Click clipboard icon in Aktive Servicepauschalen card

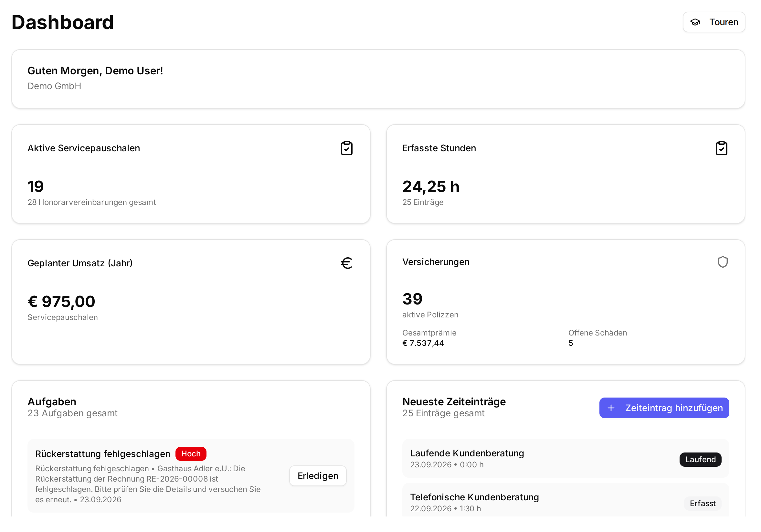(x=346, y=148)
